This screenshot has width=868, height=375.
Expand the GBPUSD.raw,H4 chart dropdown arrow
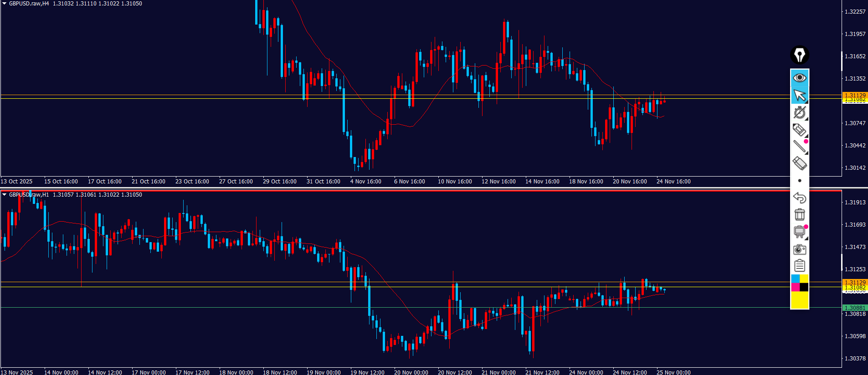pos(4,4)
